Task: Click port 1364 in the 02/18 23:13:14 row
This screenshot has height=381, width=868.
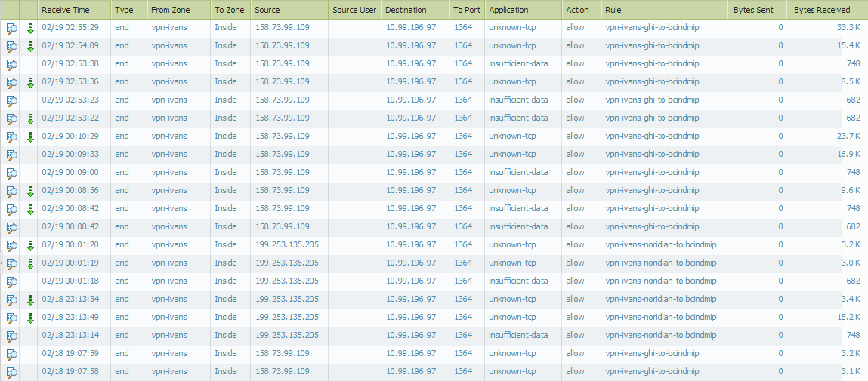Action: pyautogui.click(x=463, y=335)
